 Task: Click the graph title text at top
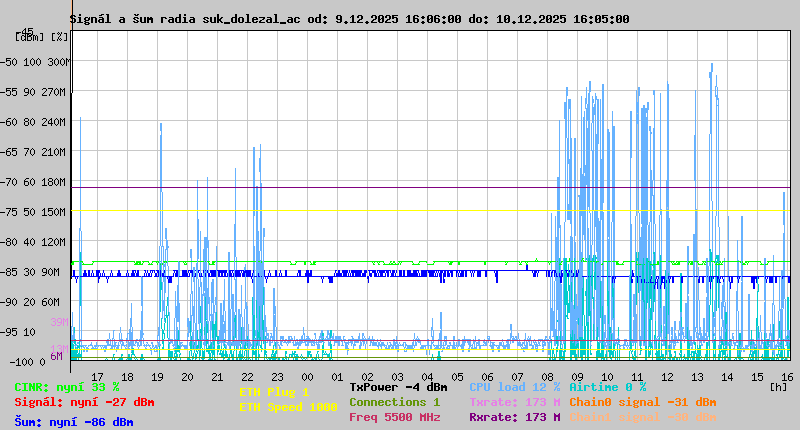pos(349,19)
